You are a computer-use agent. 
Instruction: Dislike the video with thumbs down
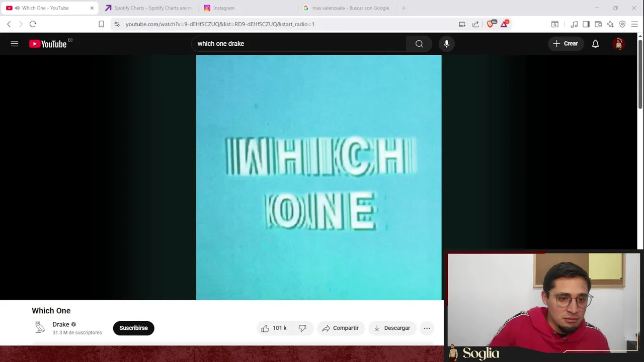tap(302, 328)
